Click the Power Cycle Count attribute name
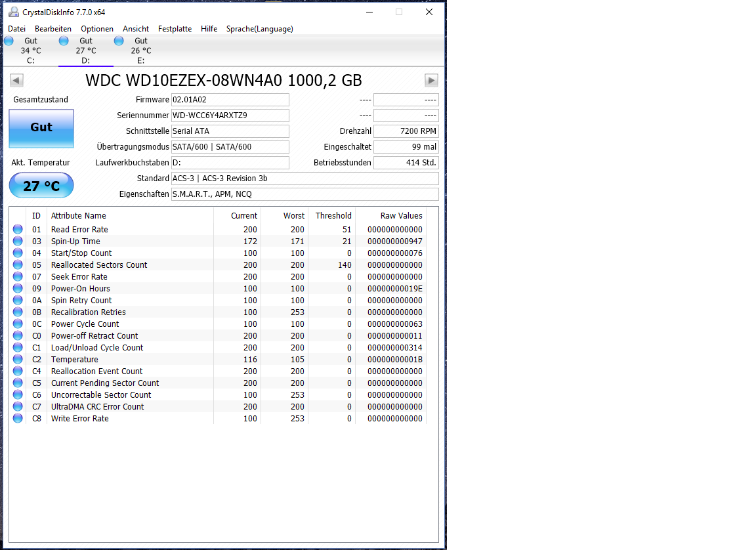 pyautogui.click(x=85, y=324)
